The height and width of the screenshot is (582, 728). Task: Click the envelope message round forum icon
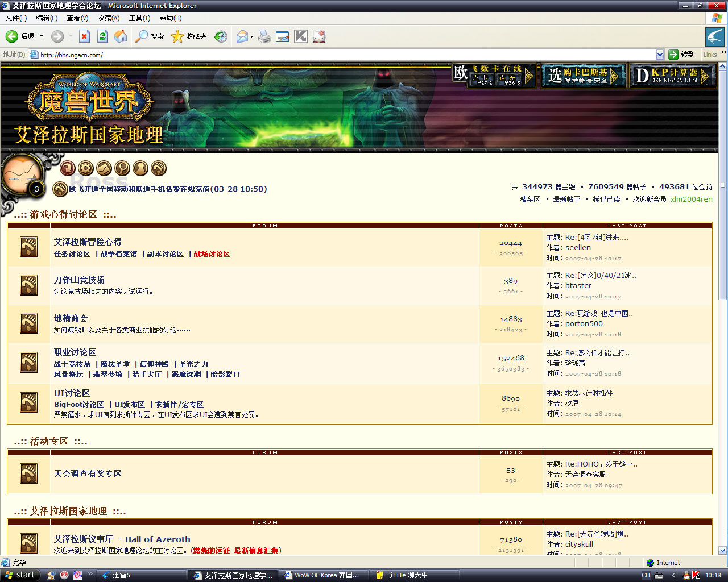click(104, 168)
